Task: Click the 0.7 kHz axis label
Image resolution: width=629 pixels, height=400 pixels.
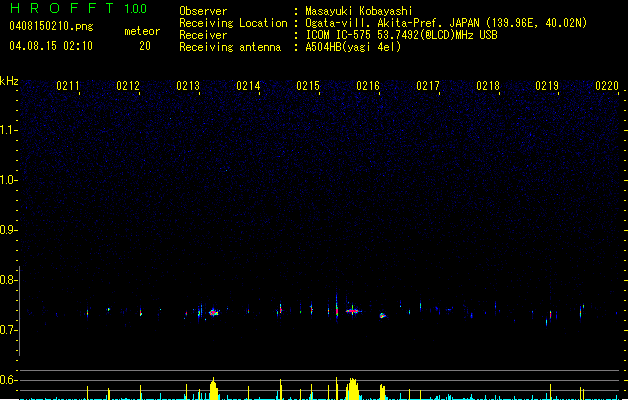Action: coord(8,330)
